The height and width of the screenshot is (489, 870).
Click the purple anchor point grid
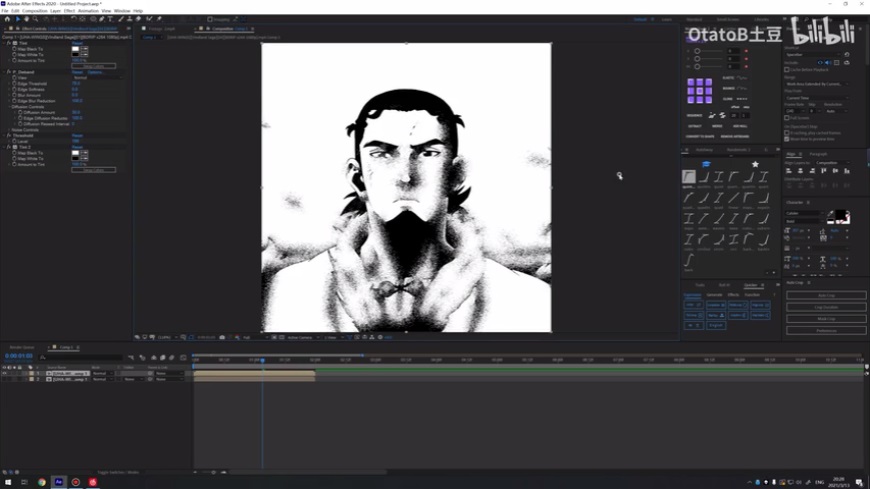(x=699, y=91)
